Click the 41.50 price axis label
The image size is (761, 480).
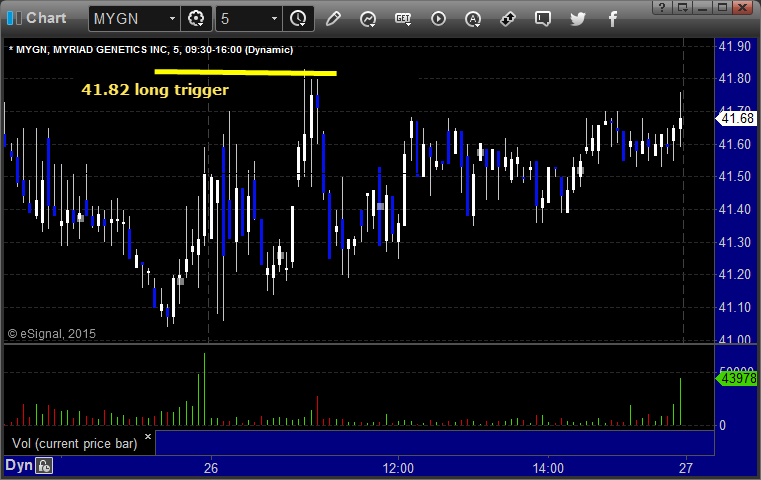coord(735,177)
